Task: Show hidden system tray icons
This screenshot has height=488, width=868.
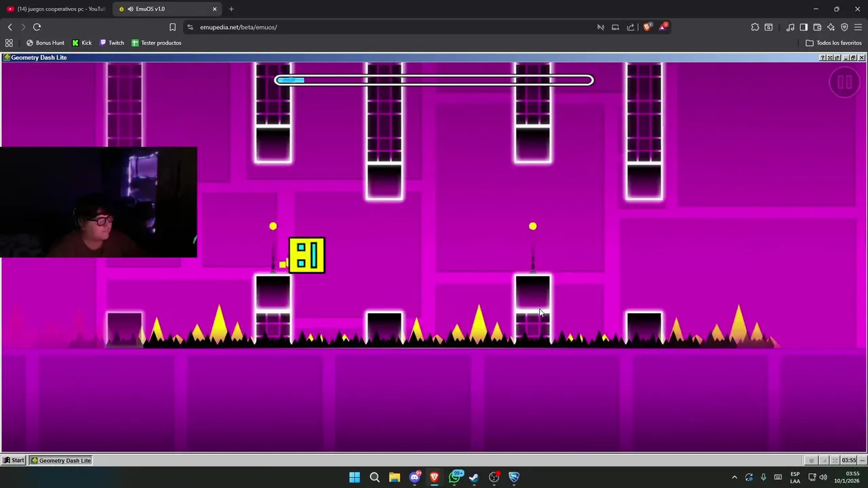Action: (734, 477)
